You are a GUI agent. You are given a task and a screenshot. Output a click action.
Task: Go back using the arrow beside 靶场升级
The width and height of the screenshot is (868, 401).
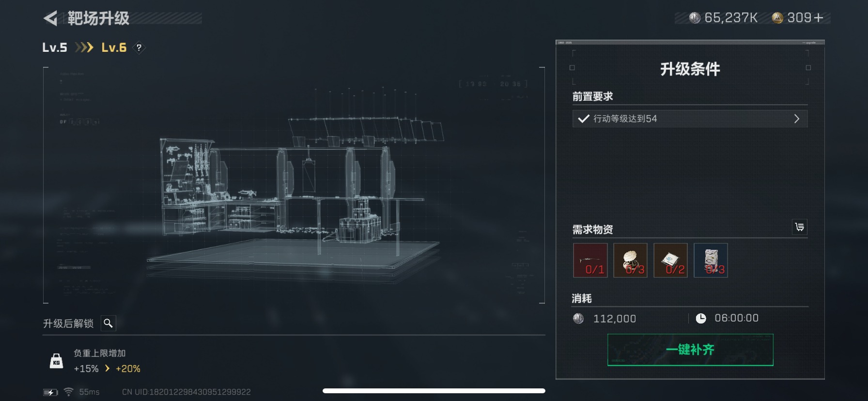50,18
